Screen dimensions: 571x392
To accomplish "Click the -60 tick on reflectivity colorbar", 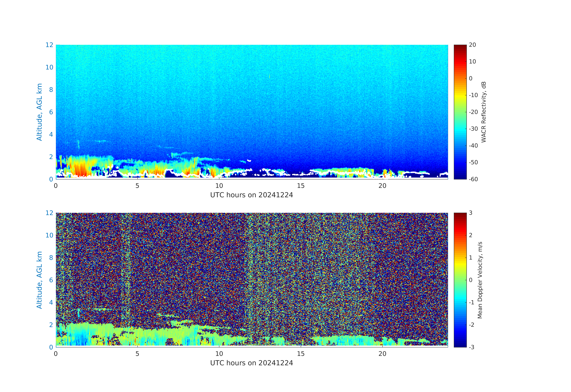I will coord(473,179).
